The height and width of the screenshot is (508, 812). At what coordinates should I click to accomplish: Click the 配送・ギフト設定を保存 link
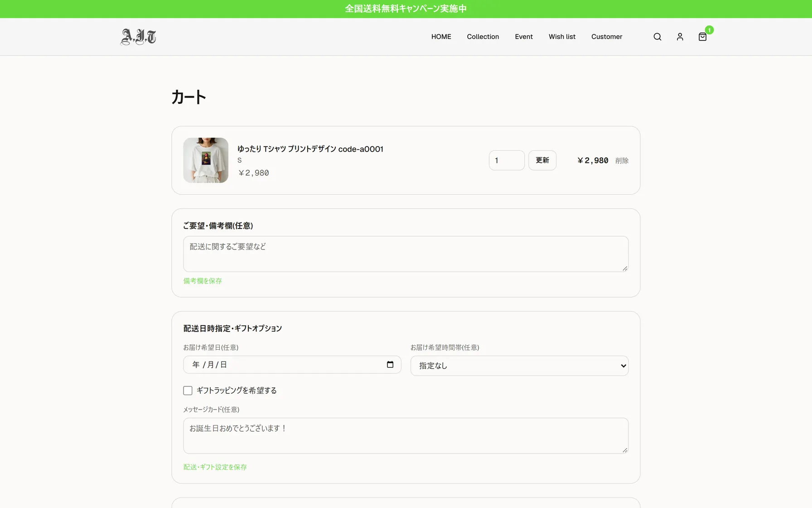[x=215, y=467]
